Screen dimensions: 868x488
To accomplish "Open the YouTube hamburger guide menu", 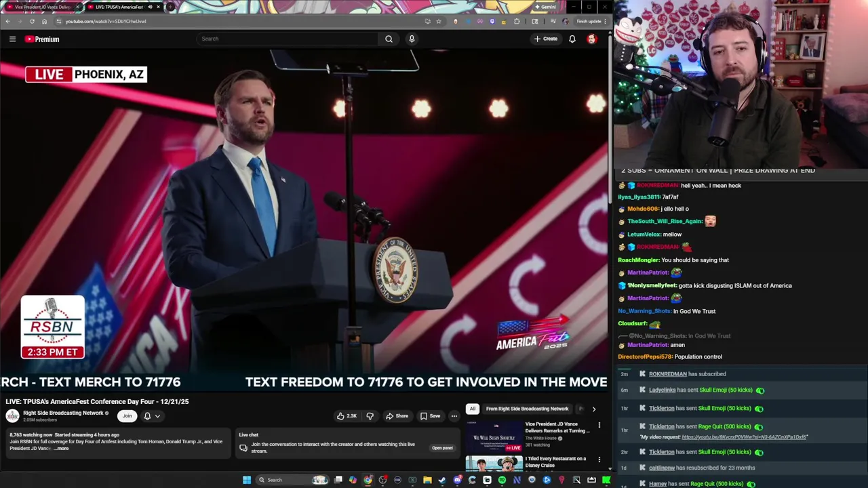I will click(x=12, y=39).
